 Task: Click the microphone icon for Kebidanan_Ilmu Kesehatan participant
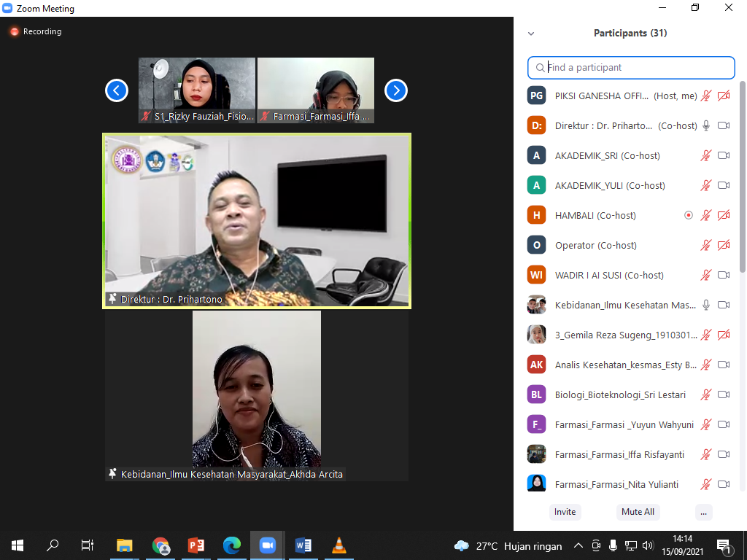tap(706, 305)
